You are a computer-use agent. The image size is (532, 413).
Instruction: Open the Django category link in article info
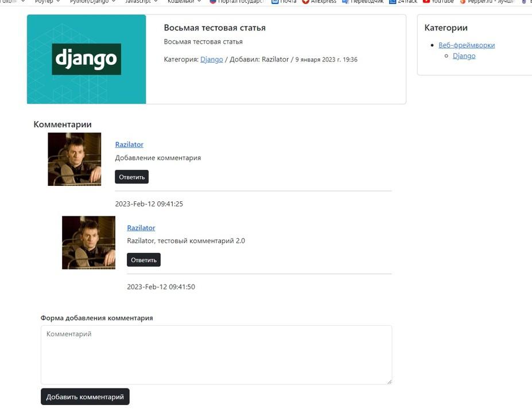(211, 59)
